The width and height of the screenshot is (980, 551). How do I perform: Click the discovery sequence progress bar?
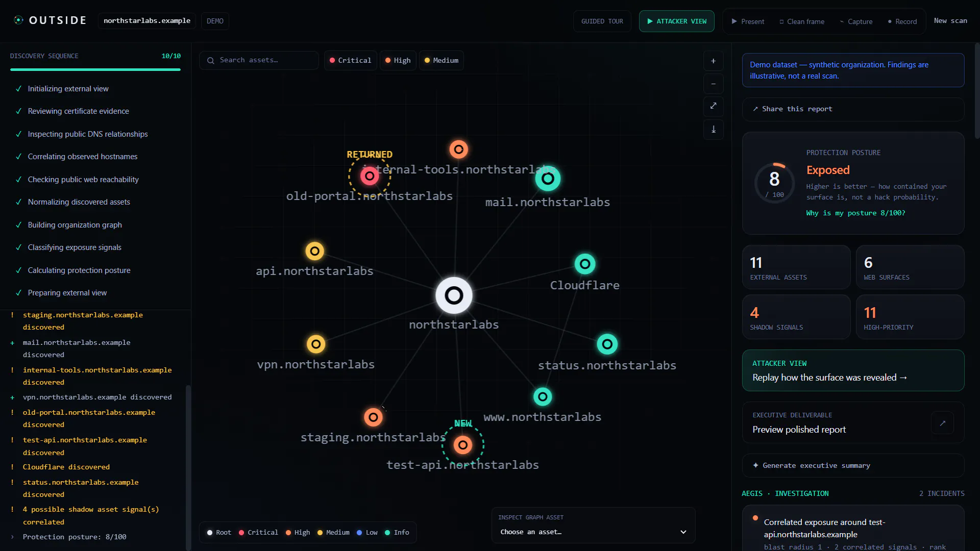95,69
